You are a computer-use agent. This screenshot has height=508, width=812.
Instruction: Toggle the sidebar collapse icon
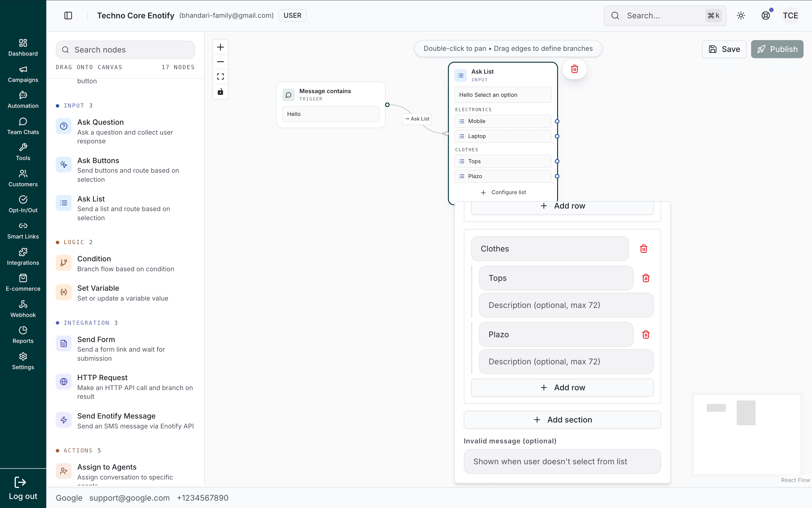point(68,16)
